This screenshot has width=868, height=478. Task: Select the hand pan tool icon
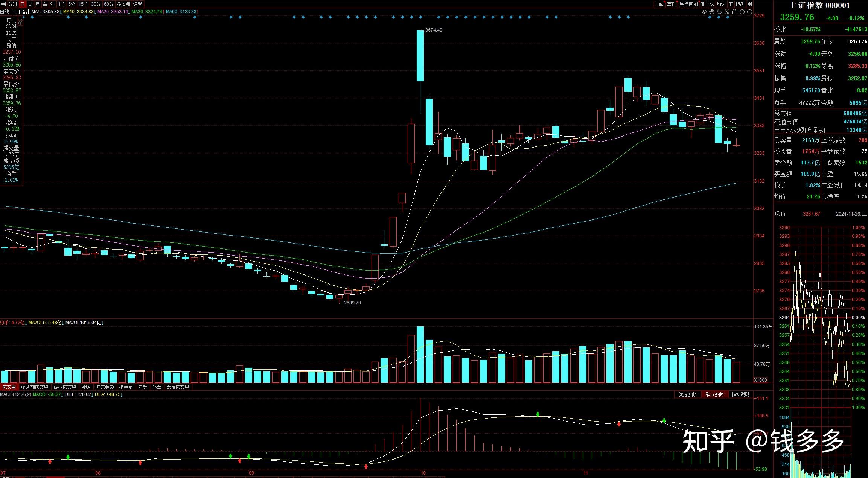(x=712, y=12)
